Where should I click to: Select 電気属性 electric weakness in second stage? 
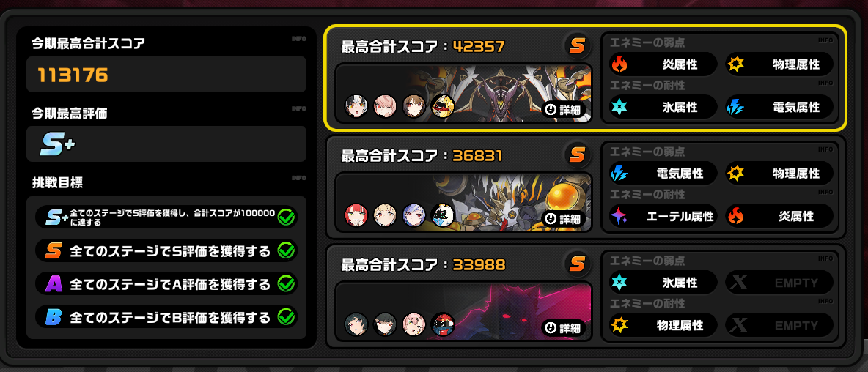[663, 174]
